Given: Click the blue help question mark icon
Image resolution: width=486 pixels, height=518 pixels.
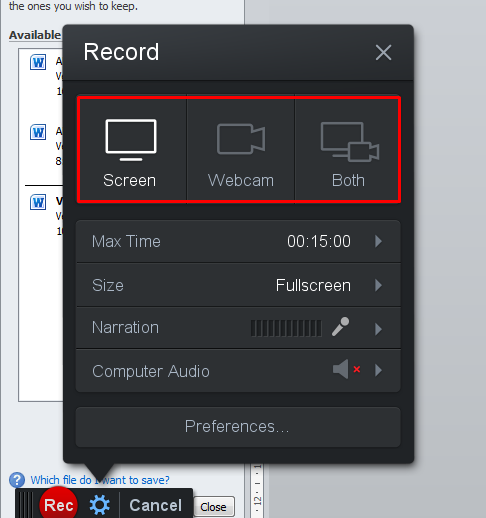Looking at the screenshot, I should click(x=17, y=480).
